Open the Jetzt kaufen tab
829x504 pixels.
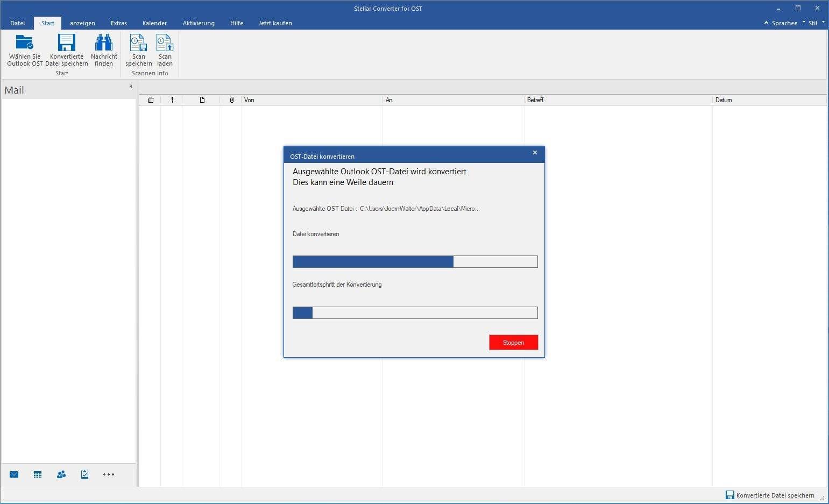pos(275,23)
